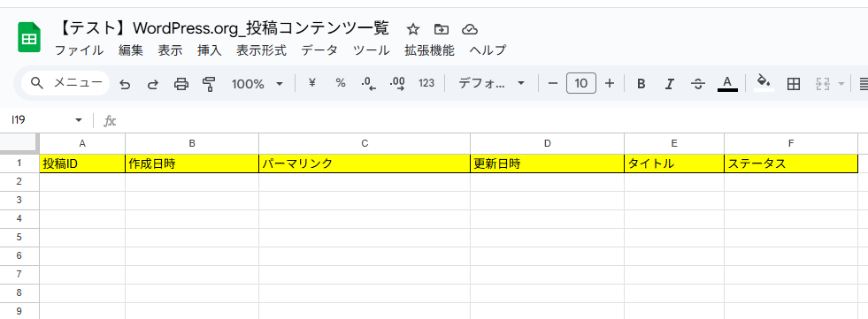Viewport: 868px width, 319px height.
Task: Redo the last action
Action: (153, 84)
